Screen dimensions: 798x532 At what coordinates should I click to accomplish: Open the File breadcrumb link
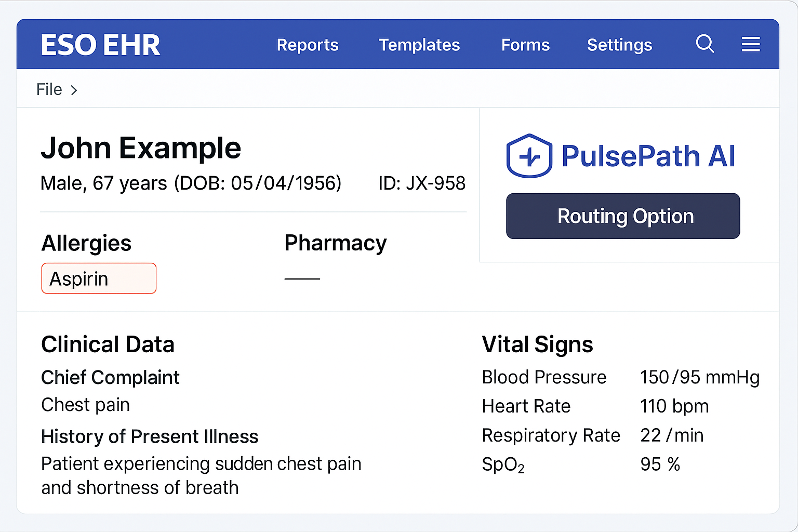coord(49,89)
